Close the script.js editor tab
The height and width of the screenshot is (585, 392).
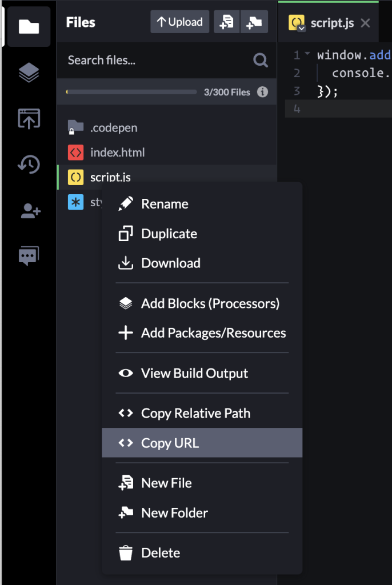click(366, 23)
